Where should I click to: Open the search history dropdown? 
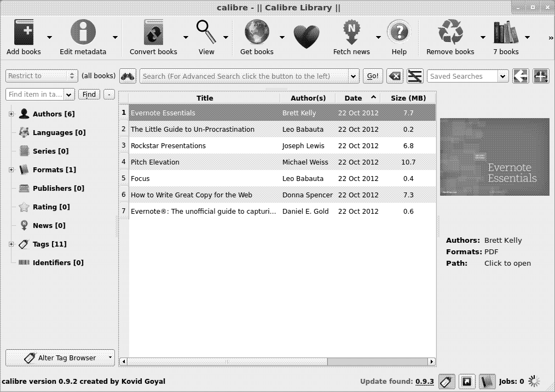pos(353,76)
